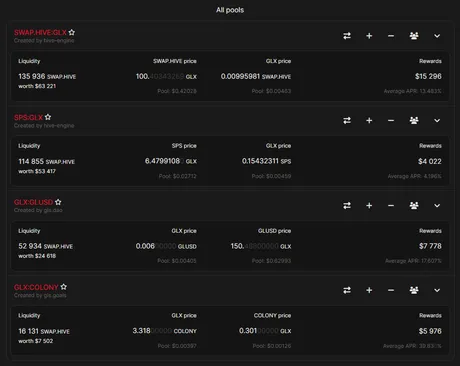Toggle star favorite on GLX:GLUSD pool
Viewport: 460px width, 366px height.
[58, 202]
